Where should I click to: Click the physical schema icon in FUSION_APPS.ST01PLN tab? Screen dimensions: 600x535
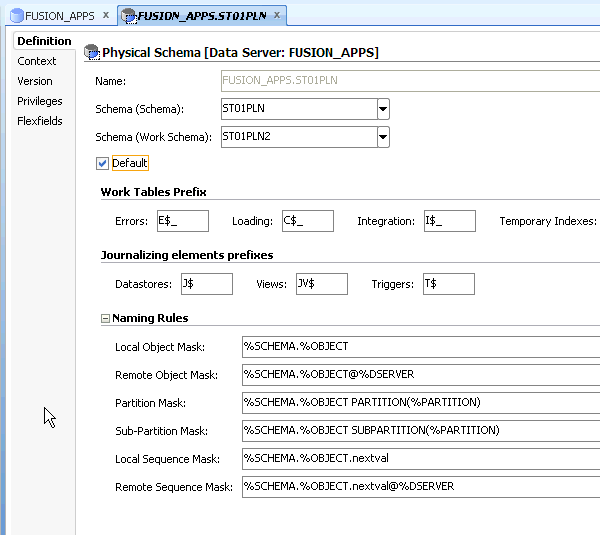tap(129, 16)
